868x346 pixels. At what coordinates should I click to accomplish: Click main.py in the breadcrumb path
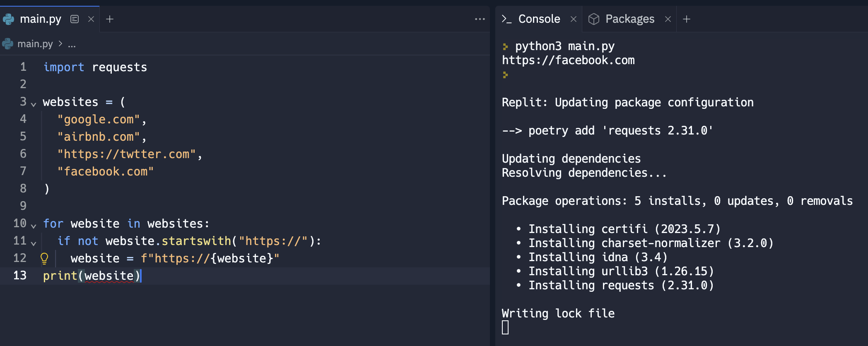[35, 44]
